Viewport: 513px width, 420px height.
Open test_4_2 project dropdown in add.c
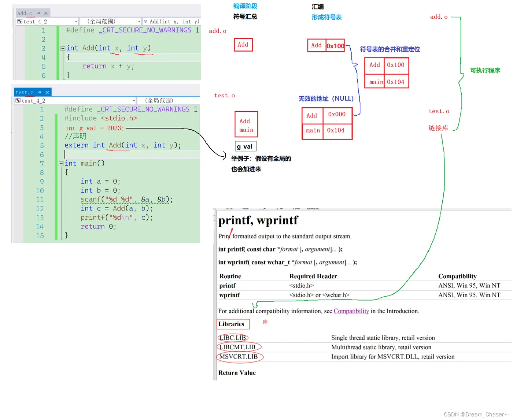click(x=47, y=22)
